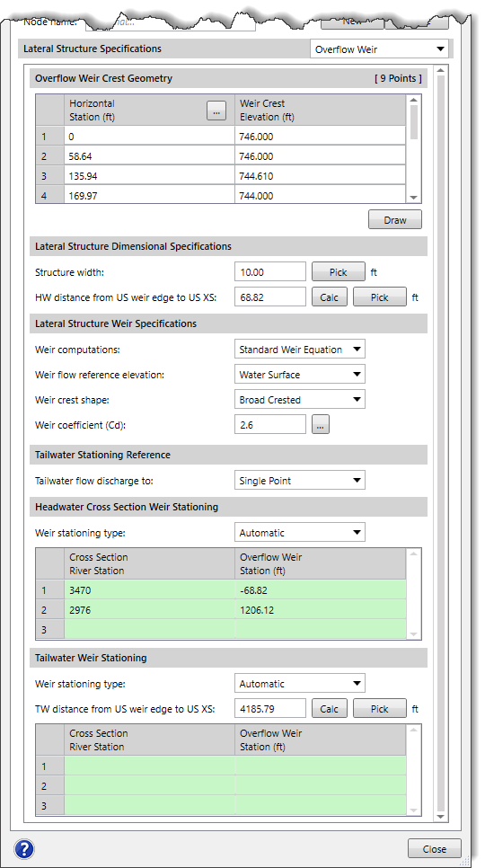485x868 pixels.
Task: Select horizontal station cell 0 in row 1
Action: click(149, 137)
